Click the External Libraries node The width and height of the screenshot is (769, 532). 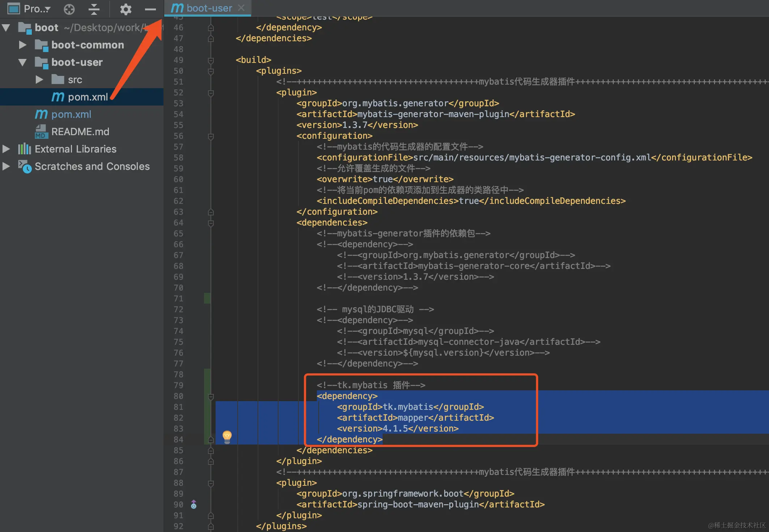[76, 149]
